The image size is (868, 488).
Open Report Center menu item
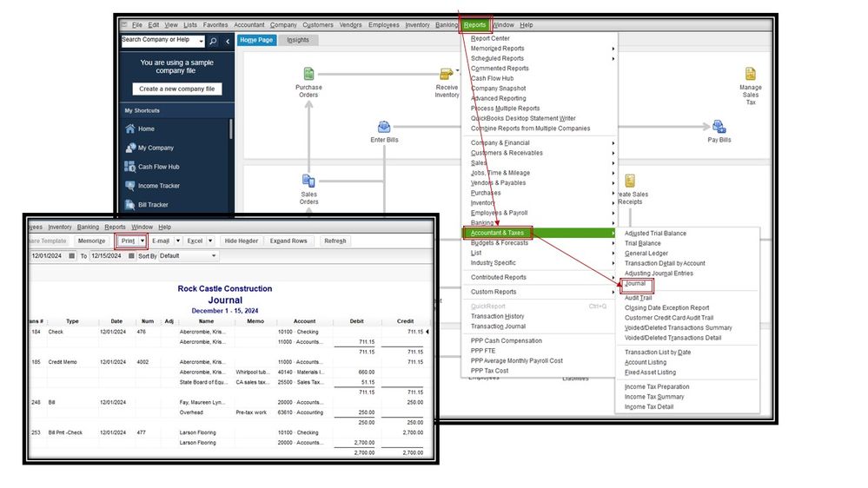pyautogui.click(x=490, y=39)
